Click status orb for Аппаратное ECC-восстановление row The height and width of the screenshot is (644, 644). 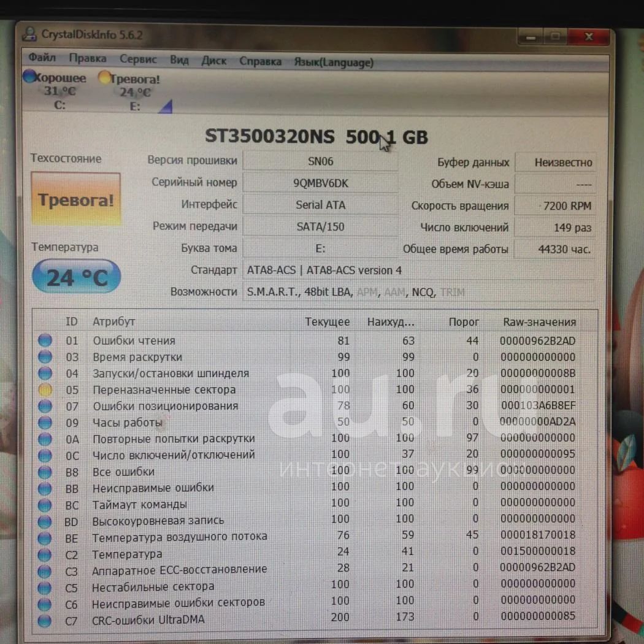pyautogui.click(x=44, y=571)
